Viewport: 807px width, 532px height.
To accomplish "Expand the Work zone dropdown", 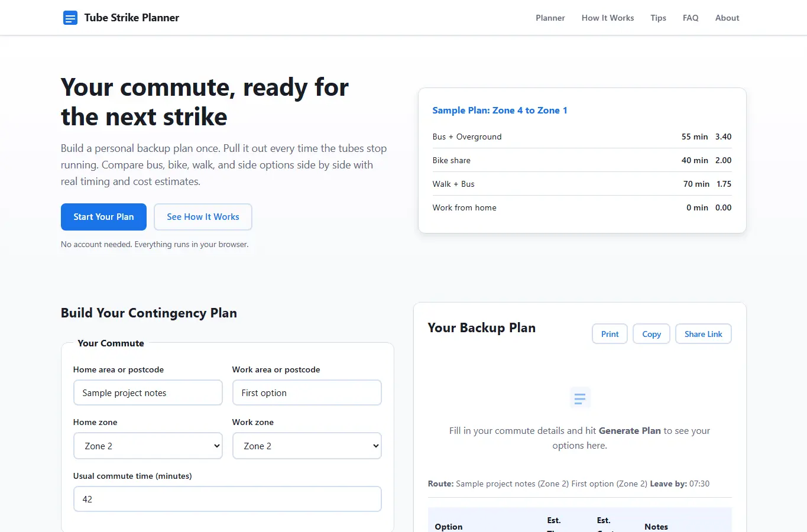I will coord(307,446).
